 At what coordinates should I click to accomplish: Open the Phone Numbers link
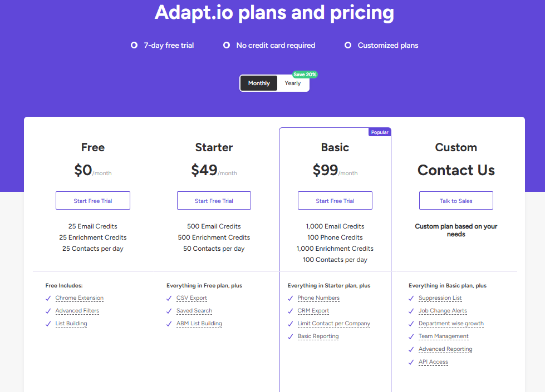(318, 298)
